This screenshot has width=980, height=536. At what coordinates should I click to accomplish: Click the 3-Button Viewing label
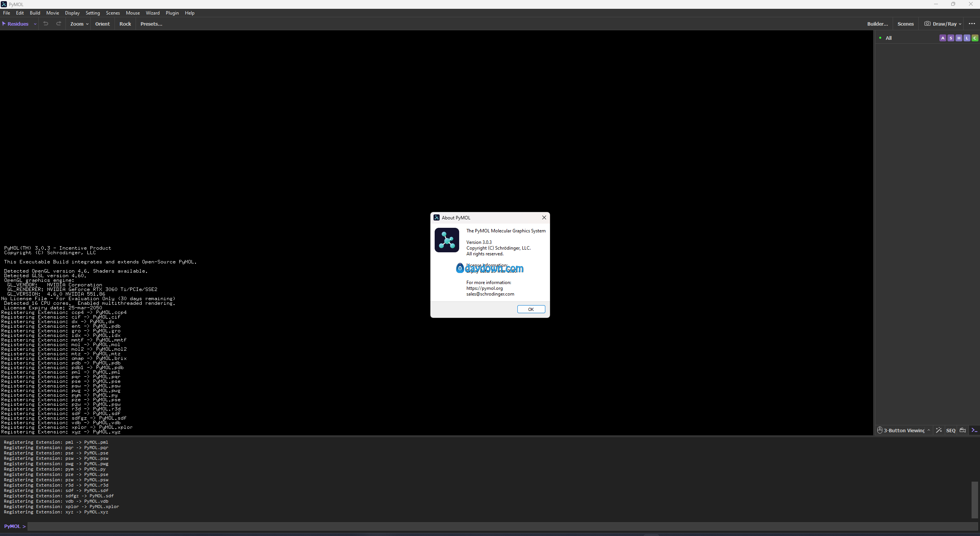pyautogui.click(x=904, y=430)
